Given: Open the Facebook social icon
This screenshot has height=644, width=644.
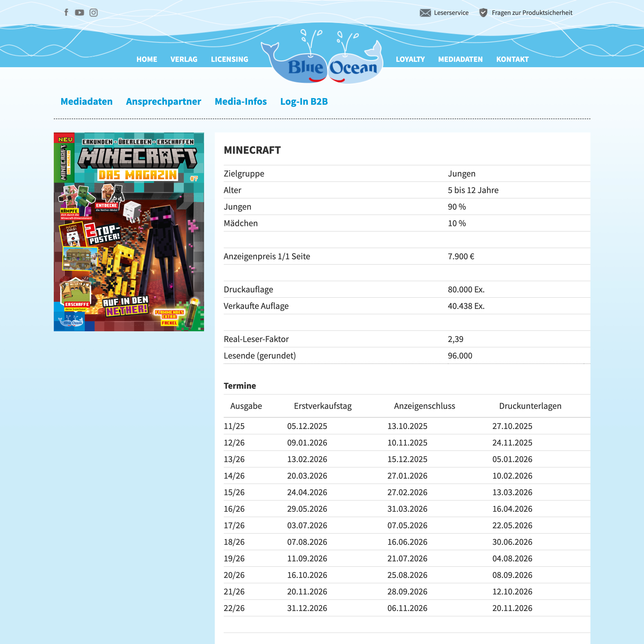Looking at the screenshot, I should [66, 12].
